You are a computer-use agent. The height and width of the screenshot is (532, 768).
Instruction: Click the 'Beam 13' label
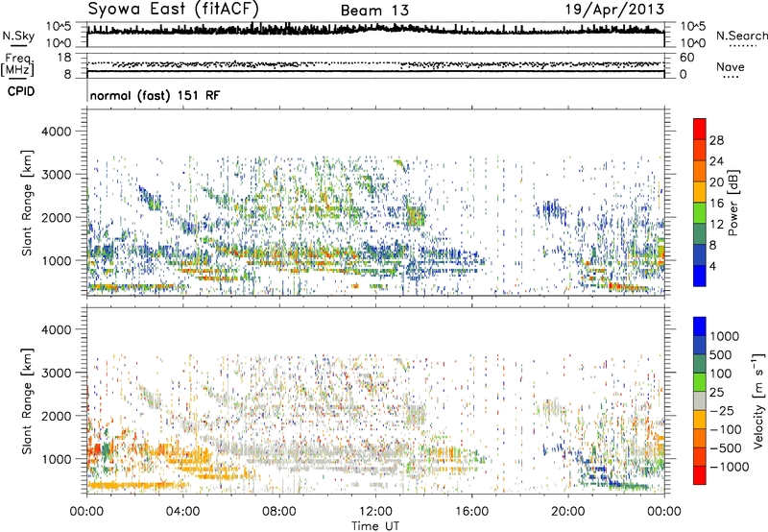[x=374, y=11]
